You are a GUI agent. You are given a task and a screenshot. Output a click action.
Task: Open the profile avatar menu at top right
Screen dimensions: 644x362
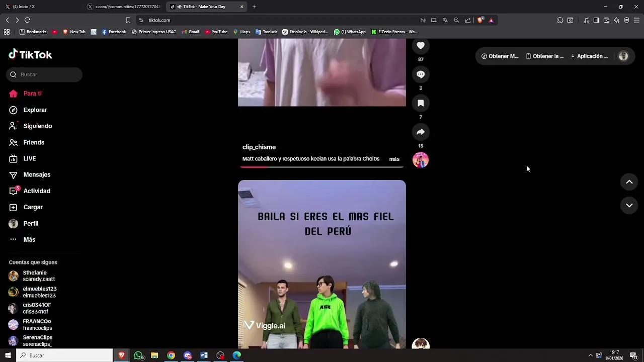tap(623, 56)
